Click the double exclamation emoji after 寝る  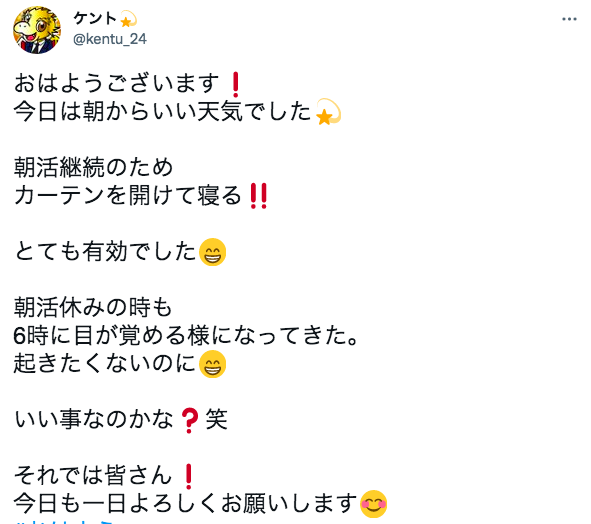[x=259, y=196]
